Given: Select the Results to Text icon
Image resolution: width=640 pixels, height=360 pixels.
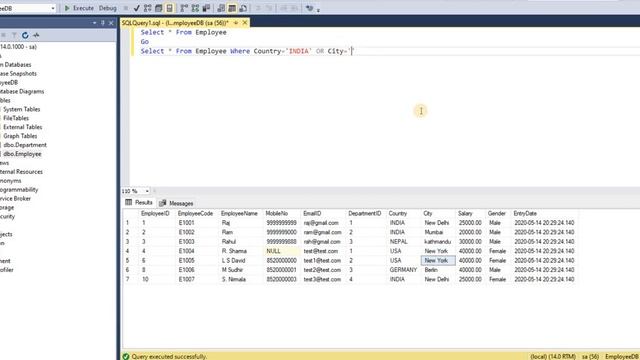Looking at the screenshot, I should [221, 8].
